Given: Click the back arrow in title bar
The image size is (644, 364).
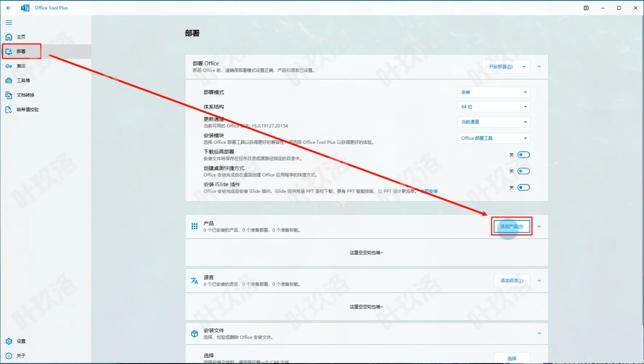Looking at the screenshot, I should pos(8,8).
